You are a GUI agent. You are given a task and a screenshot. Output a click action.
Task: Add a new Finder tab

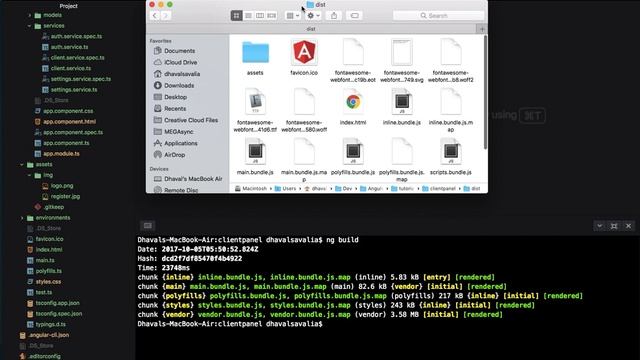pyautogui.click(x=482, y=29)
